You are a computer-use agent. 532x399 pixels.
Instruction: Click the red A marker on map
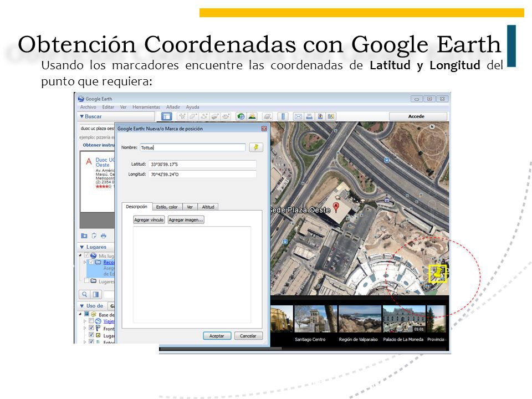pos(336,207)
